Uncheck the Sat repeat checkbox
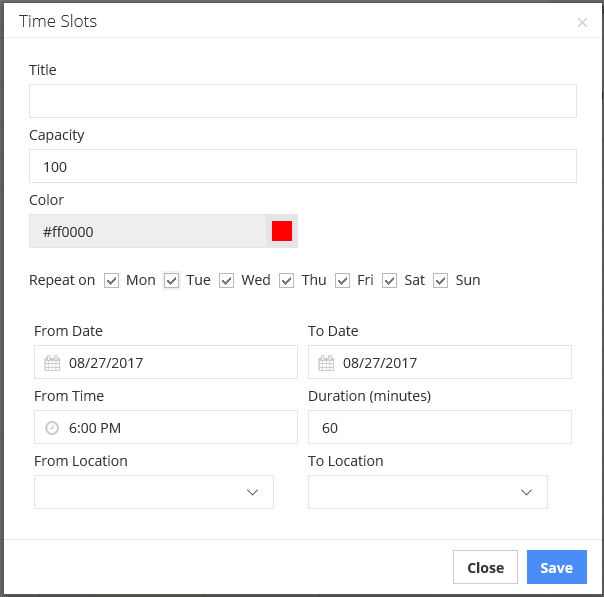Screen dimensions: 604x597 click(x=389, y=280)
